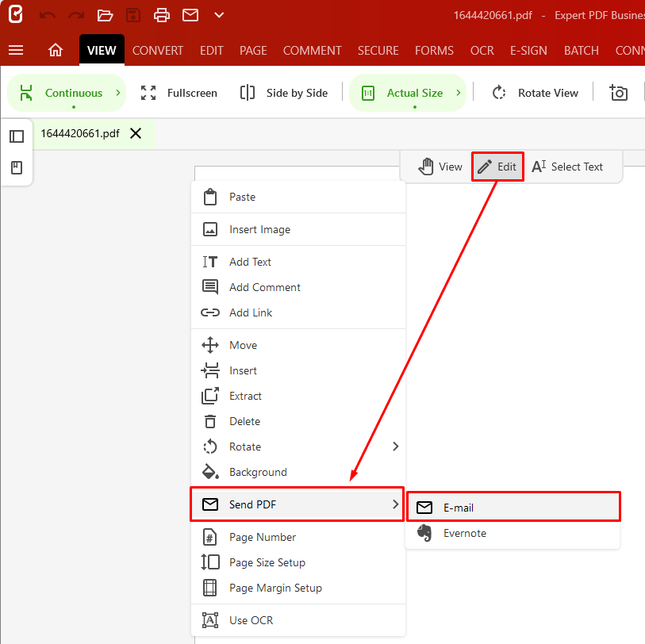Close the 1644420661.pdf document tab

[x=136, y=133]
